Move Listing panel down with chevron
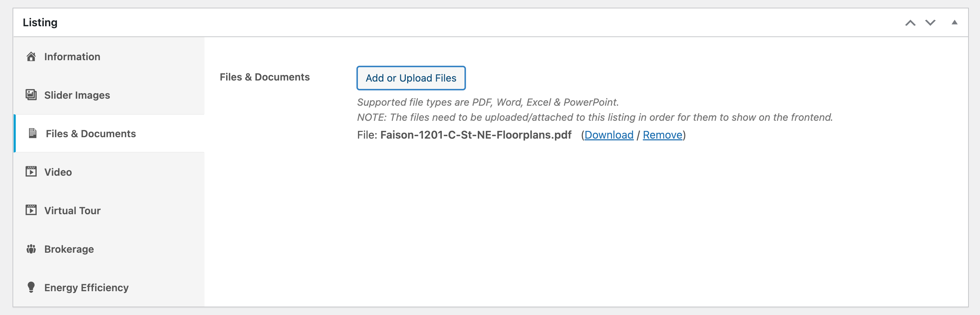This screenshot has width=980, height=315. [x=930, y=23]
